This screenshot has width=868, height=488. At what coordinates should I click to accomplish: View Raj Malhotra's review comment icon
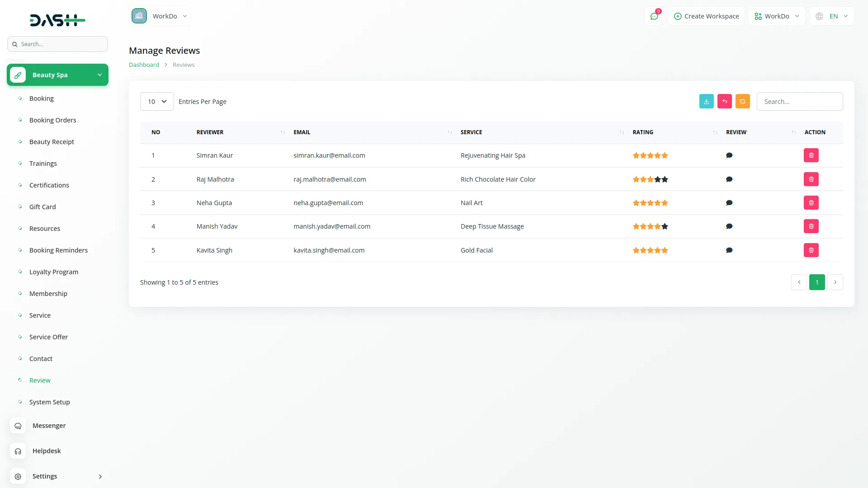click(729, 179)
